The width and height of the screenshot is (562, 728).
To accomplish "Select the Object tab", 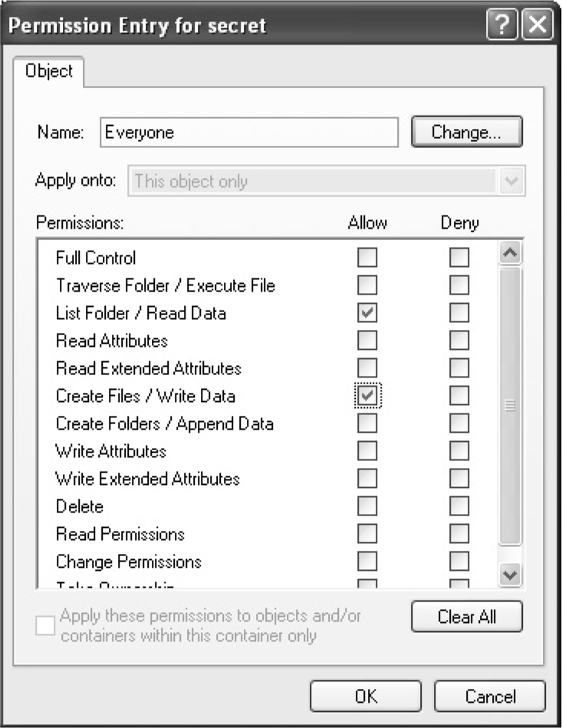I will pos(49,71).
